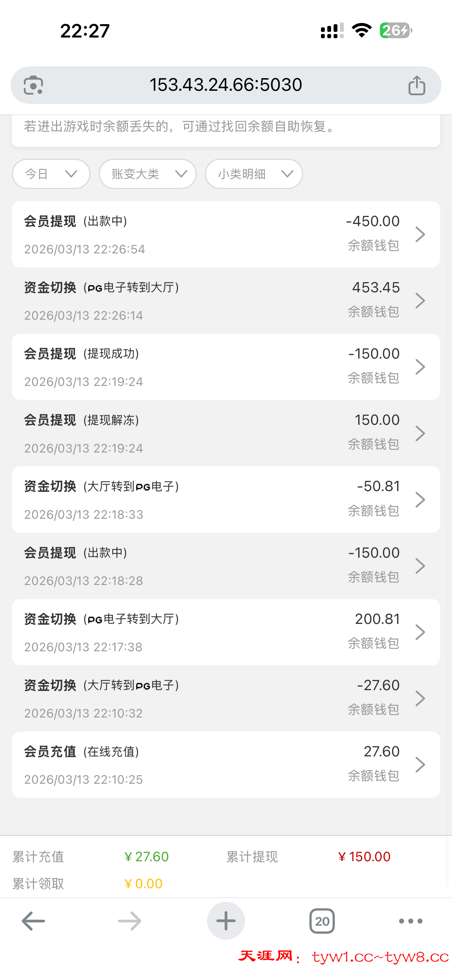The image size is (452, 980).
Task: Tap the share icon in address bar
Action: (417, 85)
